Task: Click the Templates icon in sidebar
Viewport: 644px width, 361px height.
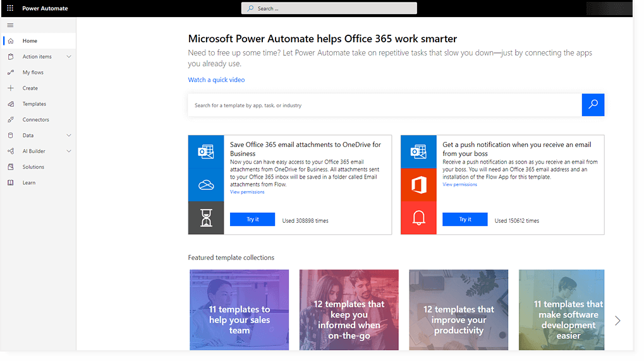Action: click(10, 104)
